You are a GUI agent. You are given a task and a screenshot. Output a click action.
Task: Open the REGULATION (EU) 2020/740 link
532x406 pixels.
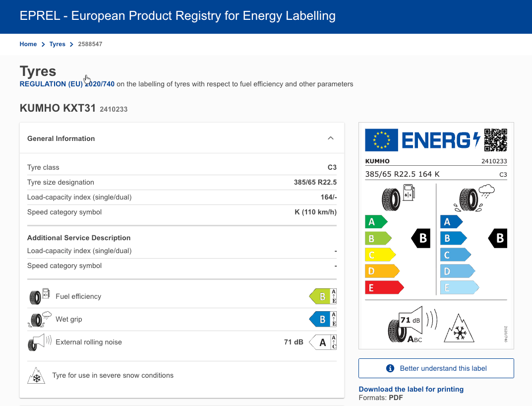[x=67, y=84]
